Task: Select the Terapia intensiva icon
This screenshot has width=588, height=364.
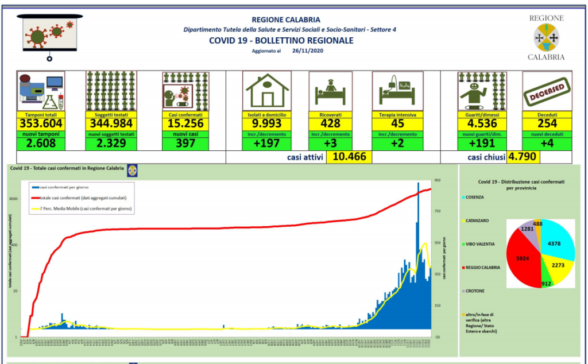Action: pos(397,91)
